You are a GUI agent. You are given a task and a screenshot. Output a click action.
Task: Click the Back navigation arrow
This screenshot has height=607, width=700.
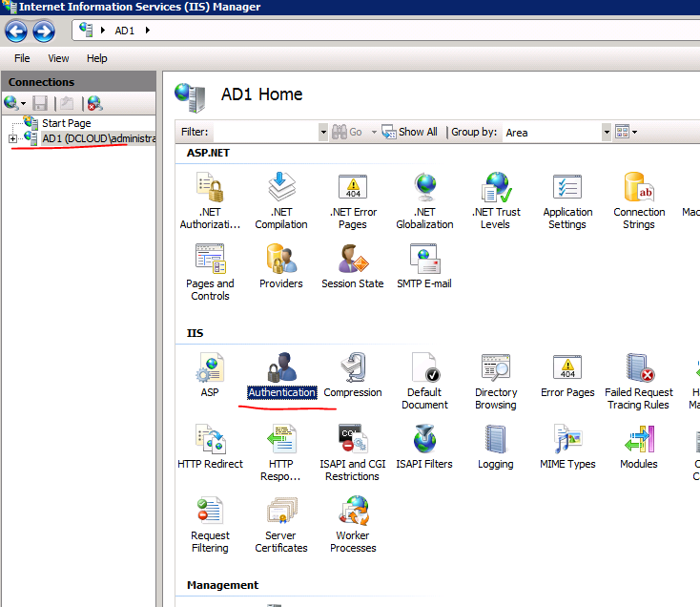(16, 31)
